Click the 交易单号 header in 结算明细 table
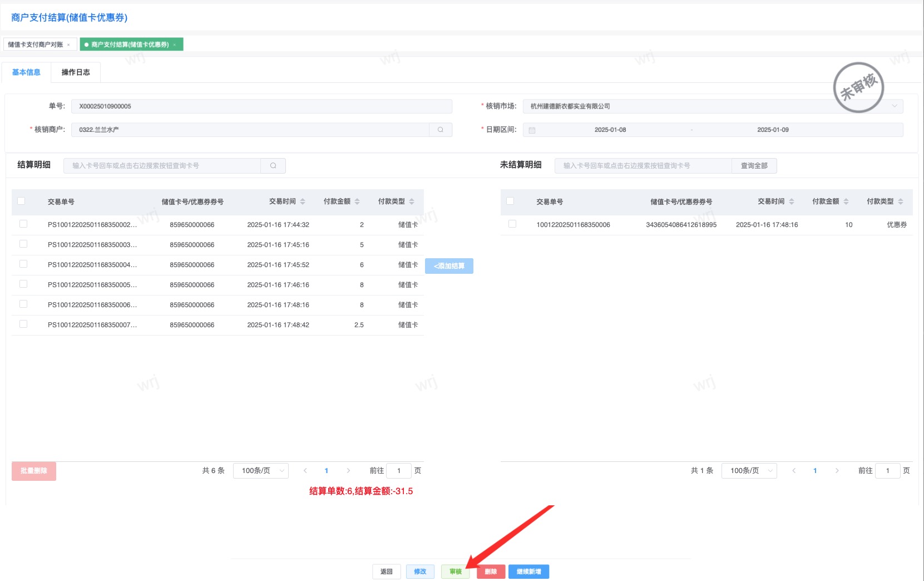Screen dimensions: 924x581 [x=61, y=202]
